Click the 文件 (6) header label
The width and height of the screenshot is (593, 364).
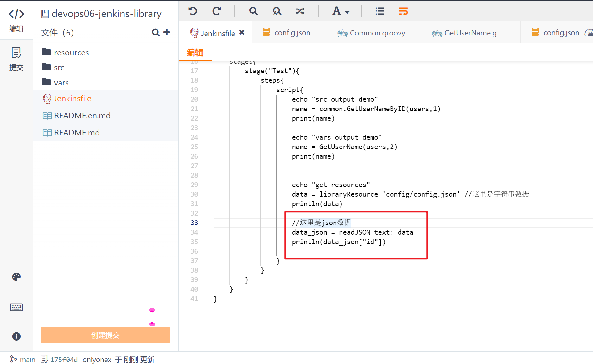point(57,32)
